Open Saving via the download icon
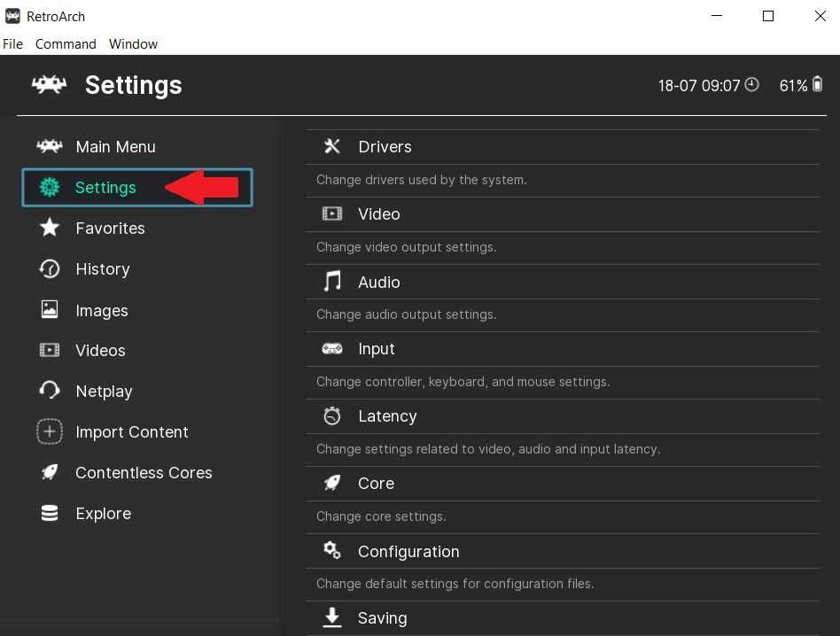Image resolution: width=840 pixels, height=636 pixels. coord(331,617)
